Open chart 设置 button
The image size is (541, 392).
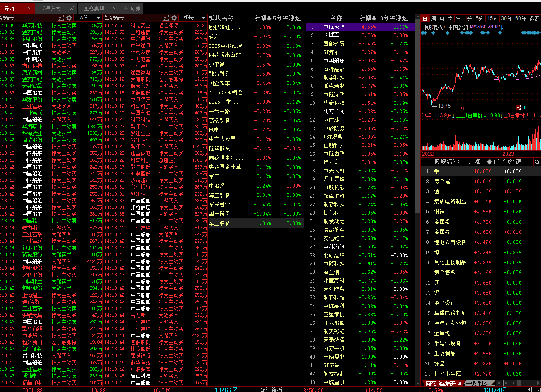point(534,19)
